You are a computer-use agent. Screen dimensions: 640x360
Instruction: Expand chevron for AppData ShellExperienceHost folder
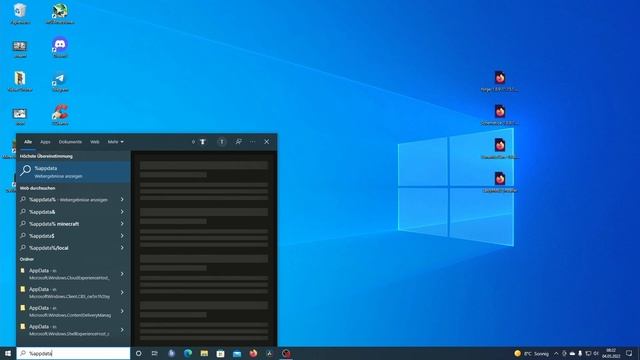pyautogui.click(x=122, y=330)
